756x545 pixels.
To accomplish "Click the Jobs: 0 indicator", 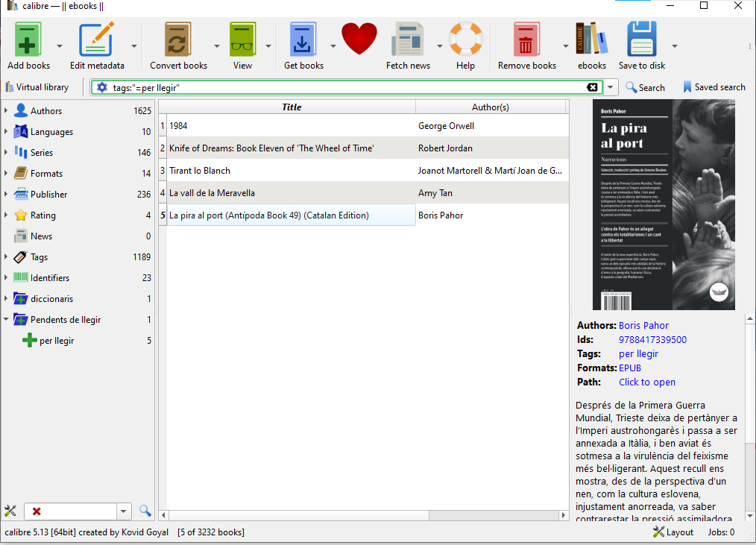I will tap(721, 532).
